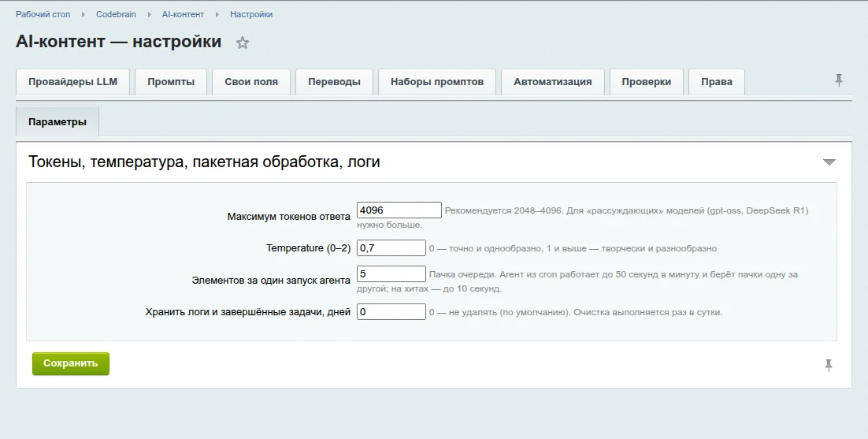Image resolution: width=868 pixels, height=439 pixels.
Task: Click the hint text starting with Рекомендуется 2048–4096
Action: pyautogui.click(x=583, y=218)
